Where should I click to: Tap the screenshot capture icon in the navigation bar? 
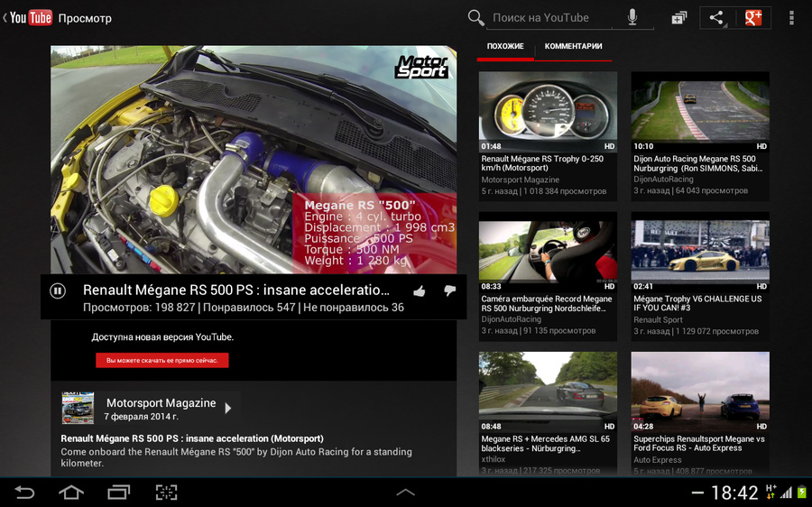click(166, 492)
